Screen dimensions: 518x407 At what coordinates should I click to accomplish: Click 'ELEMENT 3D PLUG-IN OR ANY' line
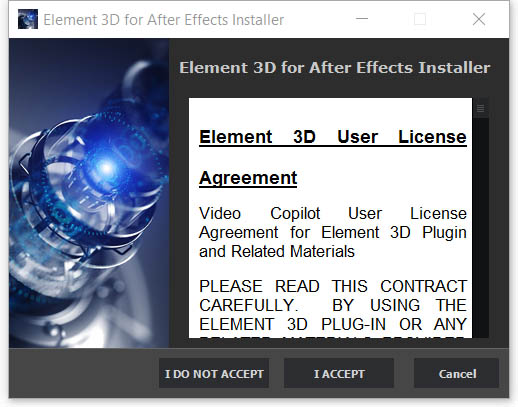tap(333, 324)
